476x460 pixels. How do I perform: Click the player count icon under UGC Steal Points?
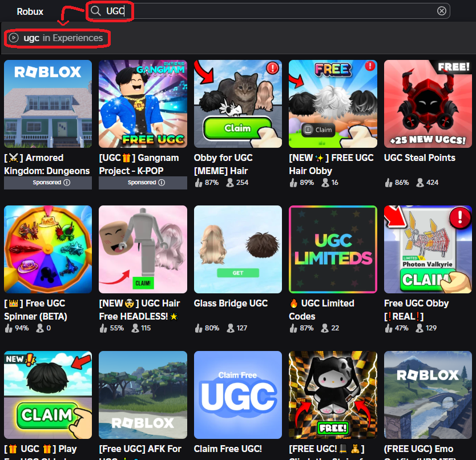420,183
